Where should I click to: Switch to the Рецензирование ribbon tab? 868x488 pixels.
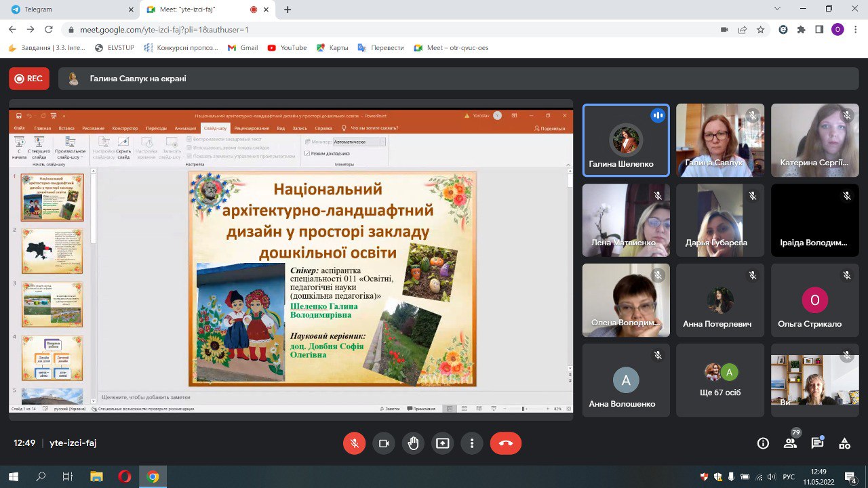pos(253,128)
